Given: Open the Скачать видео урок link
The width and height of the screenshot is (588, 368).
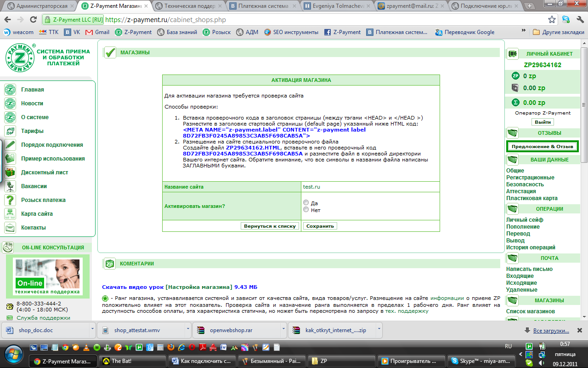Looking at the screenshot, I should coord(180,287).
